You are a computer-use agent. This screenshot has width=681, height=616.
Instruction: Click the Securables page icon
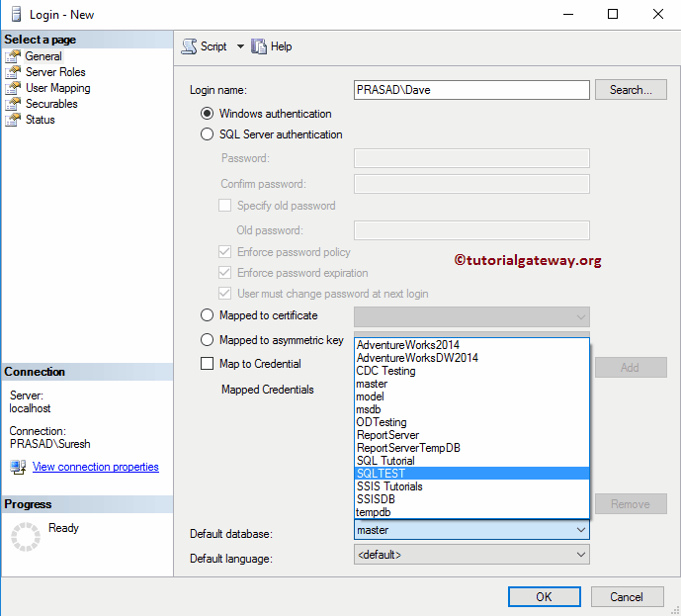click(13, 104)
